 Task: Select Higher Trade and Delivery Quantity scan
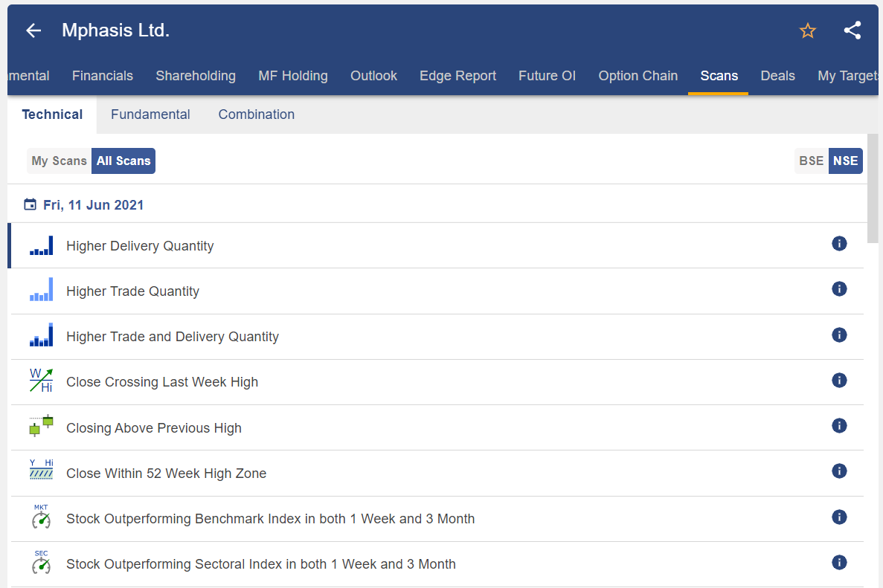click(173, 337)
